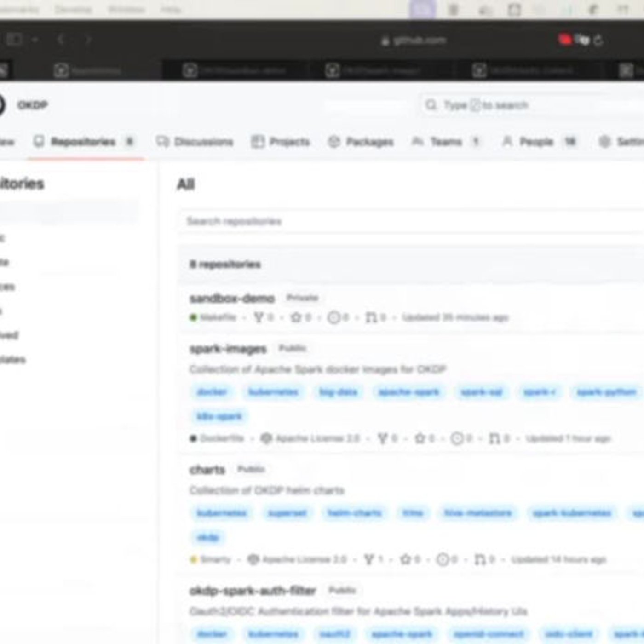View forks of the charts repository

pyautogui.click(x=374, y=559)
